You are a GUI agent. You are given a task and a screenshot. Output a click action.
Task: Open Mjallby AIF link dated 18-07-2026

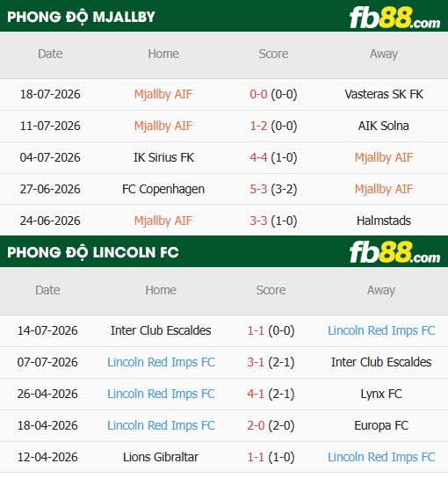tap(163, 94)
